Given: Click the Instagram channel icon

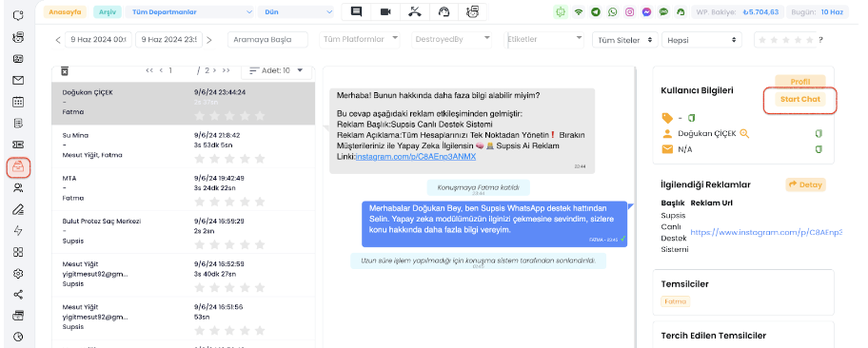Looking at the screenshot, I should point(629,11).
